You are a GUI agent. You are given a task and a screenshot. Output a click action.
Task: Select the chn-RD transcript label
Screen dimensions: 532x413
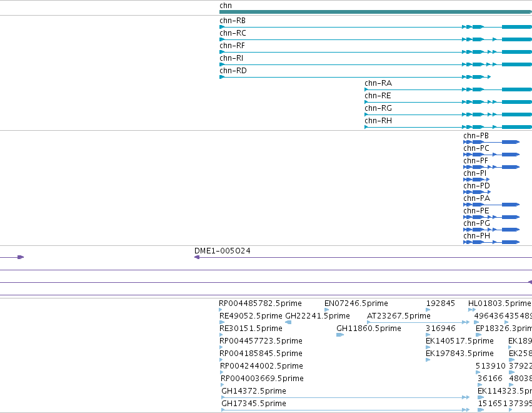point(233,71)
